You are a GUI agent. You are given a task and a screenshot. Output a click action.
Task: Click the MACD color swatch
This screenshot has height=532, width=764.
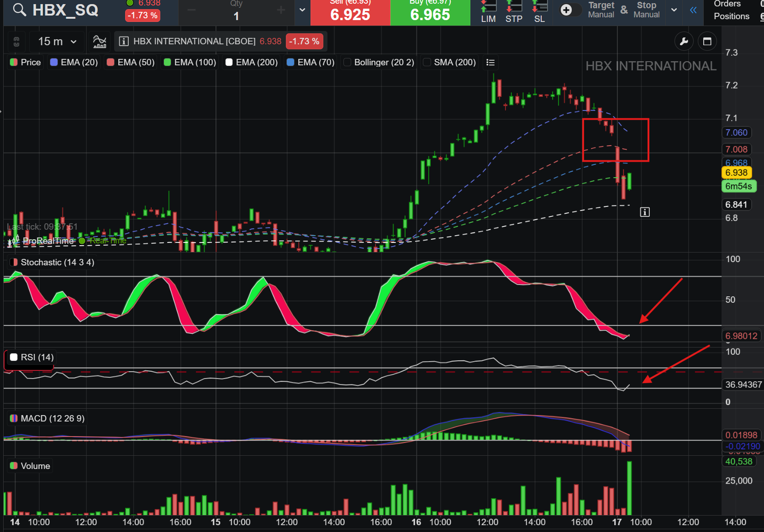tap(14, 419)
